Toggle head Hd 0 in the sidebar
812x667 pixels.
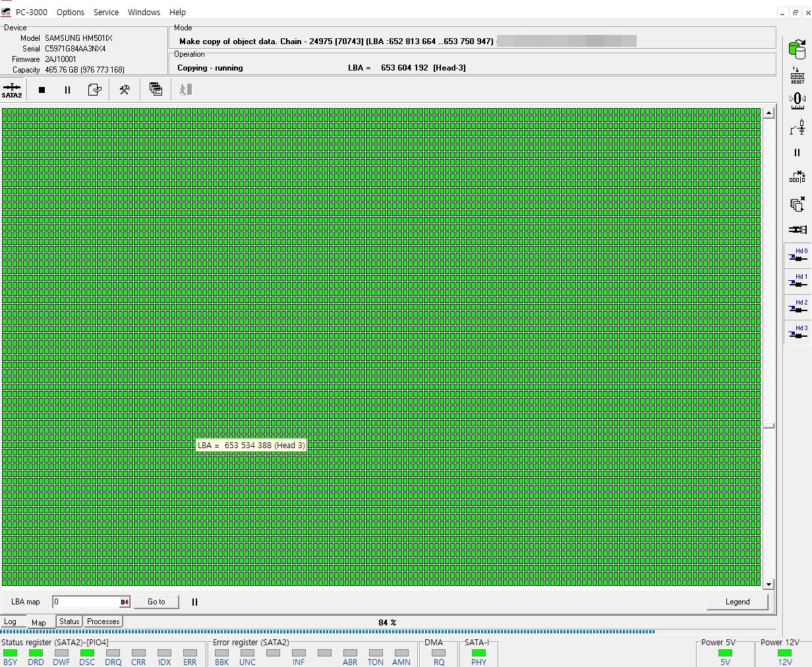tap(797, 255)
